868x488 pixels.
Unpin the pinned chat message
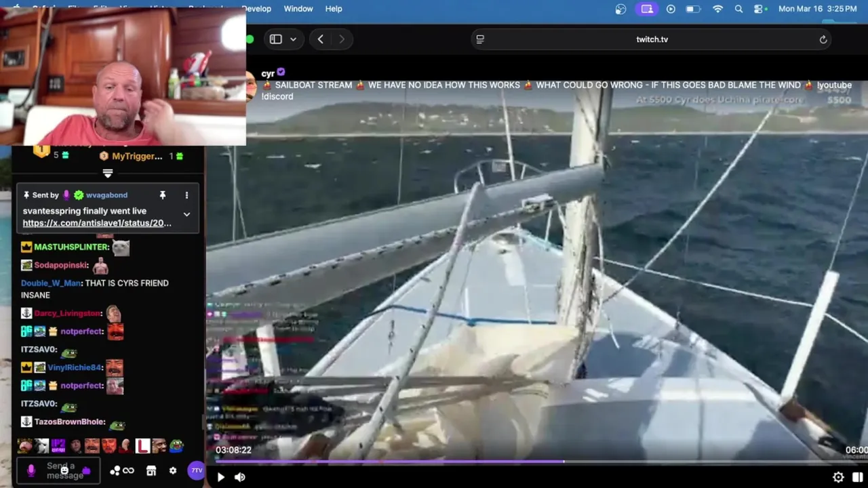tap(163, 195)
